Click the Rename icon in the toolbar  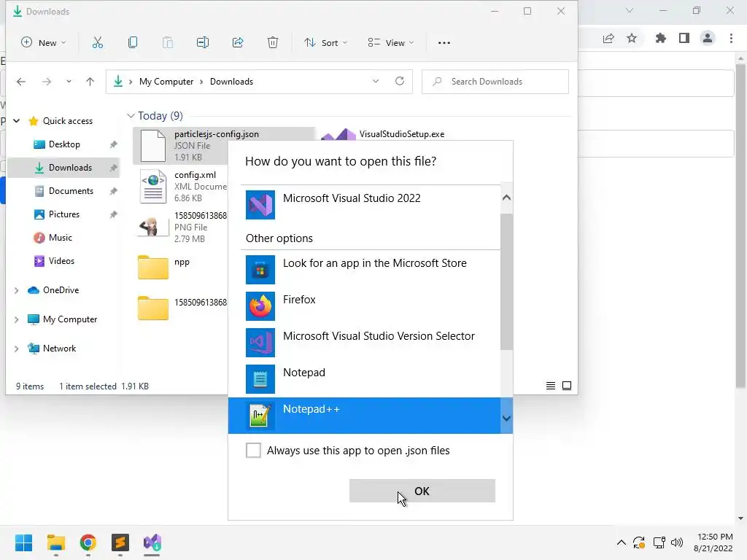click(203, 43)
